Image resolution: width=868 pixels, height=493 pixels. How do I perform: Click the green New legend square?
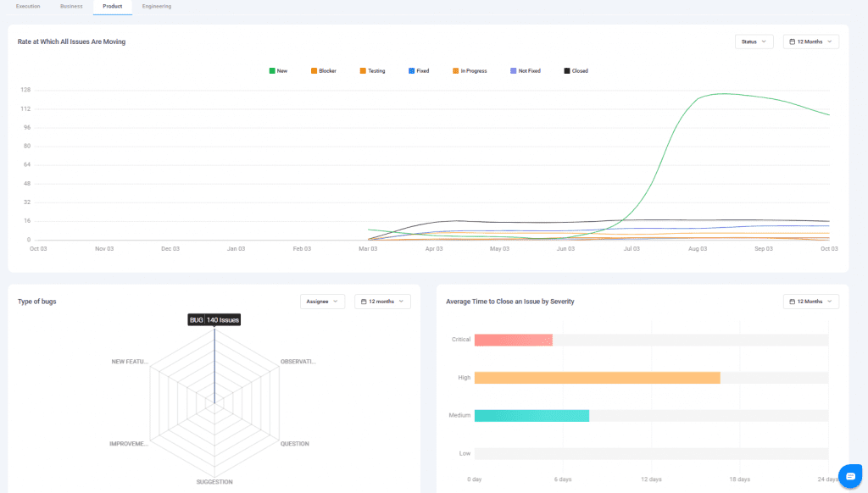271,71
